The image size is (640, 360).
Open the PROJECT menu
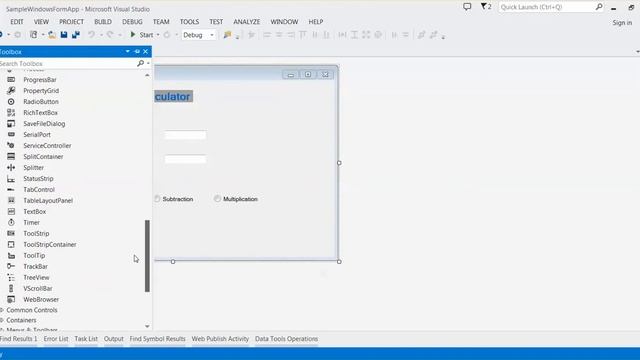(71, 22)
